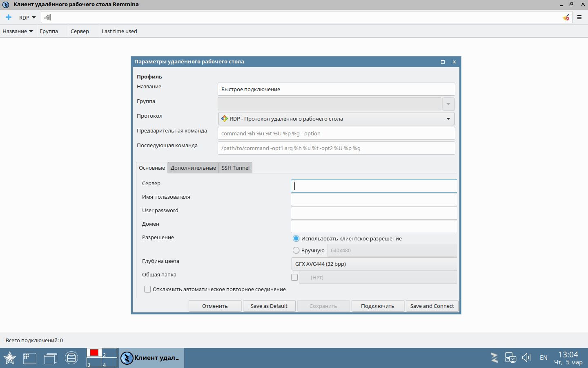Open the star application menu in taskbar
588x368 pixels.
point(9,358)
